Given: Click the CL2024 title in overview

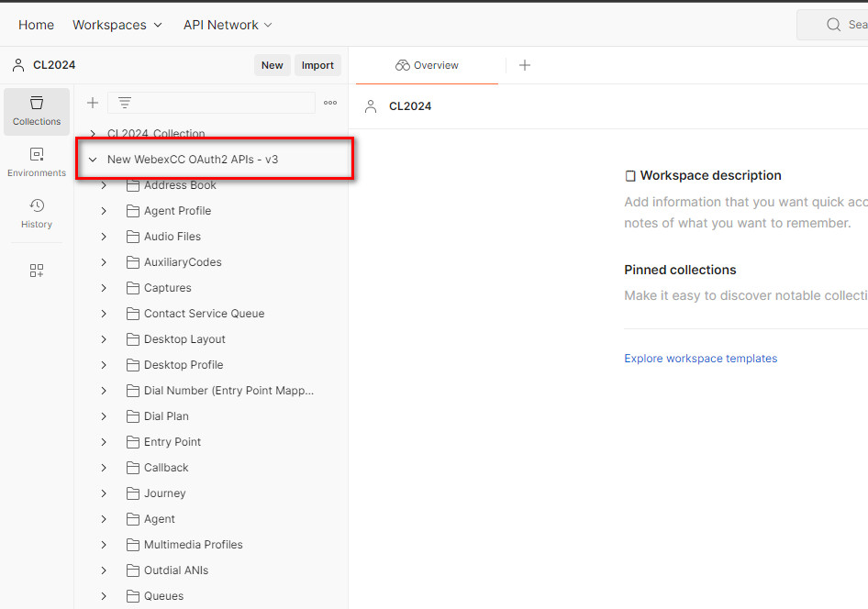Looking at the screenshot, I should click(409, 106).
